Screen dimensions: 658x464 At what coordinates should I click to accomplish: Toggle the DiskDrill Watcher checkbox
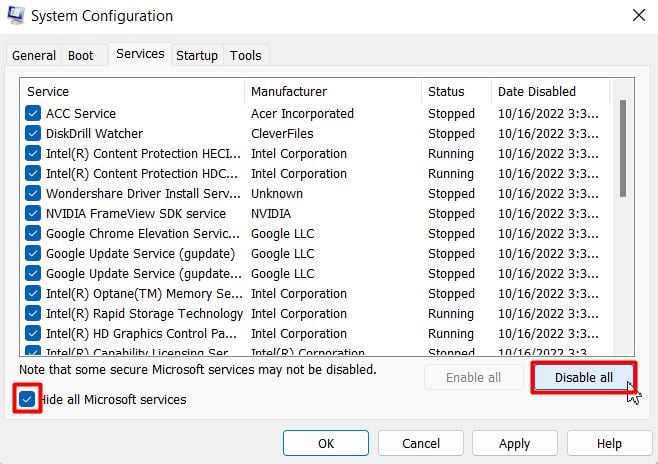(x=33, y=134)
